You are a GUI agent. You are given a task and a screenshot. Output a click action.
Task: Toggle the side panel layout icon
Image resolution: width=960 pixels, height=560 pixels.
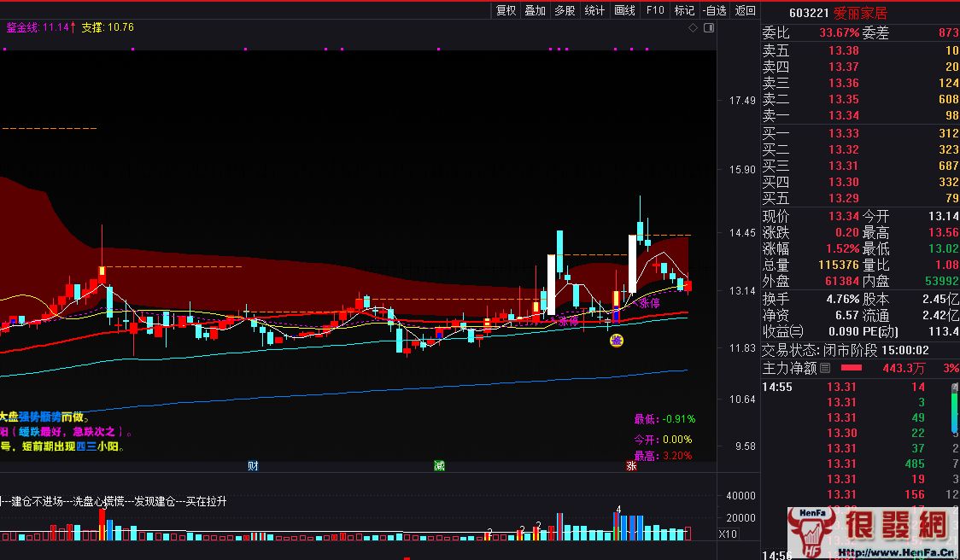[706, 28]
